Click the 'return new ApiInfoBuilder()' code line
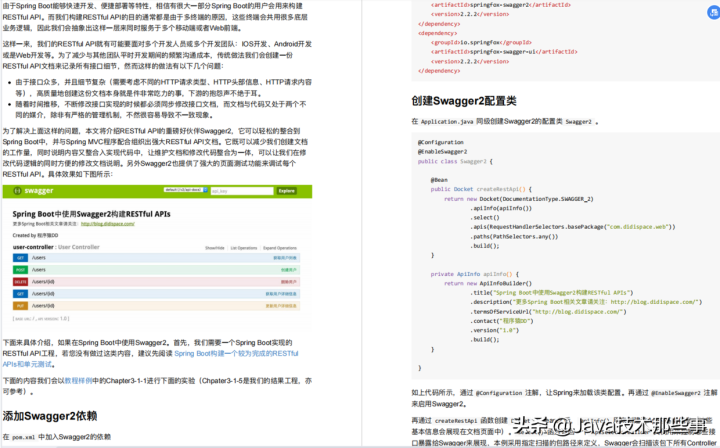The image size is (720, 448). (488, 283)
